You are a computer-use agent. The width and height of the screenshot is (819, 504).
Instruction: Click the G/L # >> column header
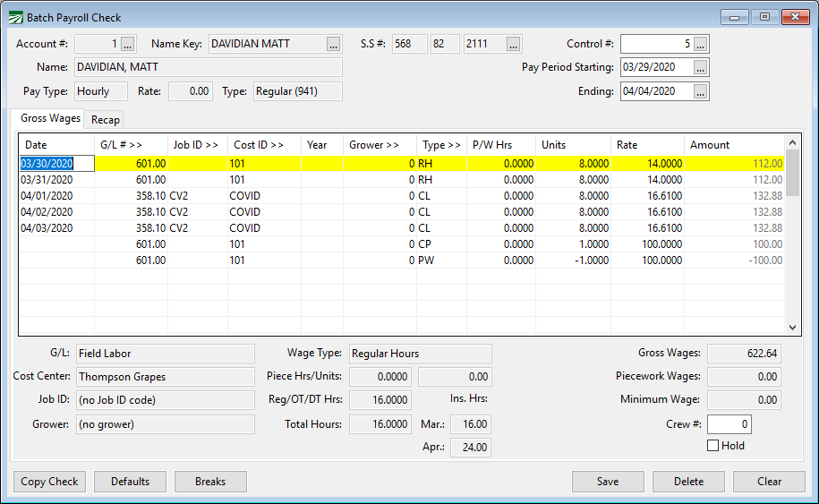pos(131,145)
